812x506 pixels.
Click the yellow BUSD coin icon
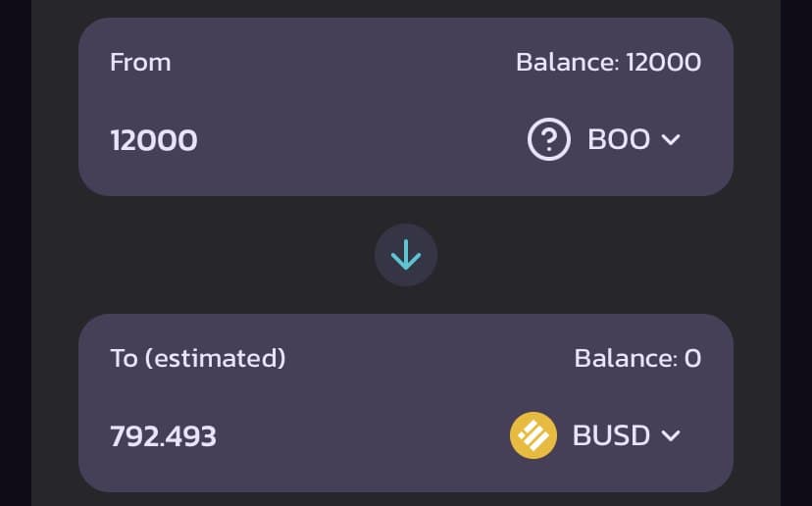533,435
